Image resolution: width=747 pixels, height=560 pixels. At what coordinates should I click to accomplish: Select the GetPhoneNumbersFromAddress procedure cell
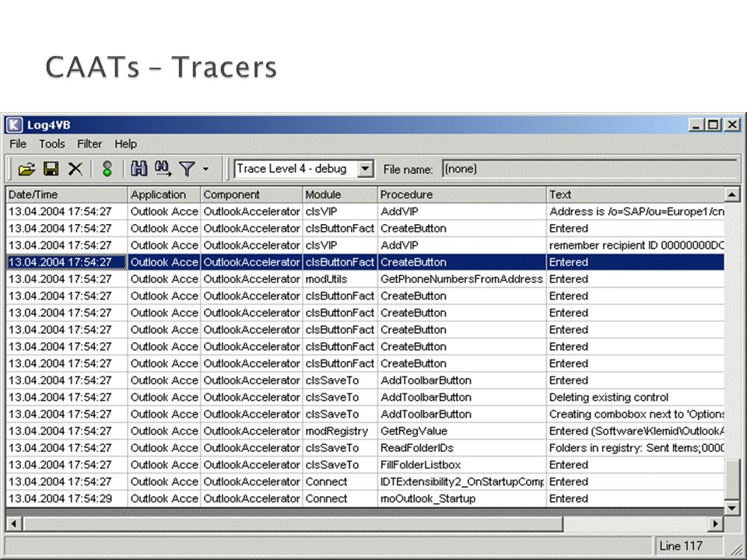point(461,279)
